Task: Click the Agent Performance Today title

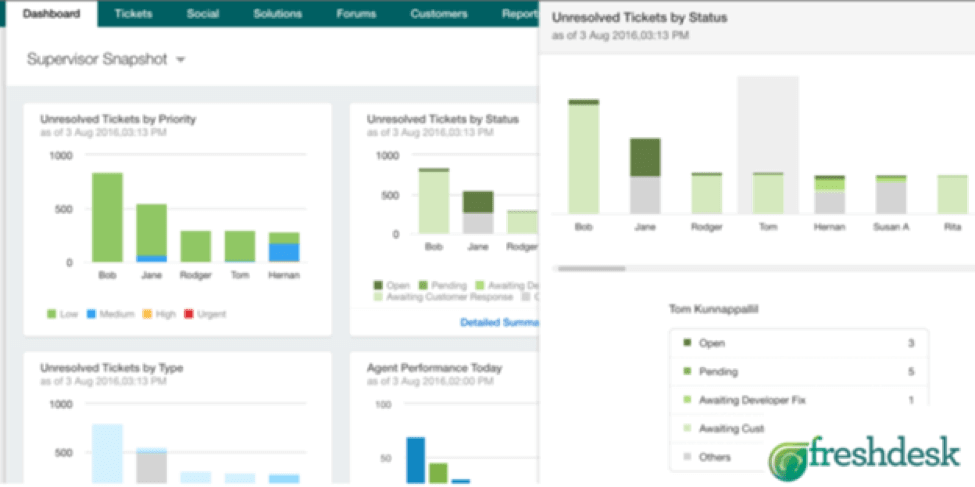Action: click(x=435, y=368)
